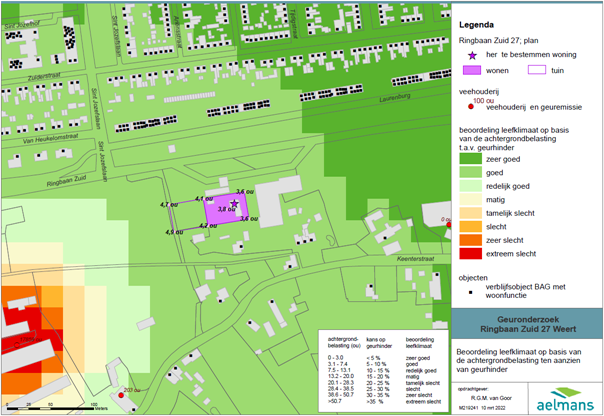The height and width of the screenshot is (416, 604).
Task: Click the '13.2 - 20.0' table value
Action: click(341, 376)
